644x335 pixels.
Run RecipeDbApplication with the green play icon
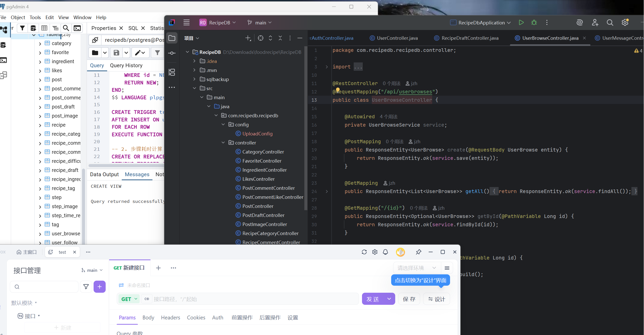(521, 23)
